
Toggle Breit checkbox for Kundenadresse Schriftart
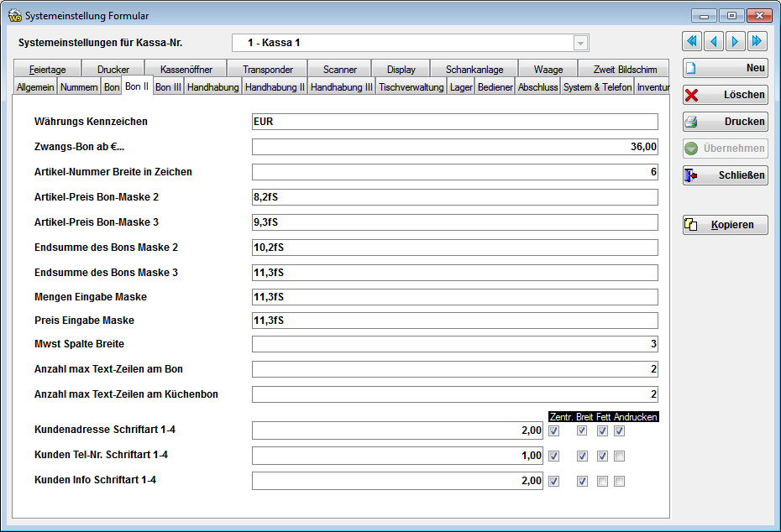tap(582, 431)
